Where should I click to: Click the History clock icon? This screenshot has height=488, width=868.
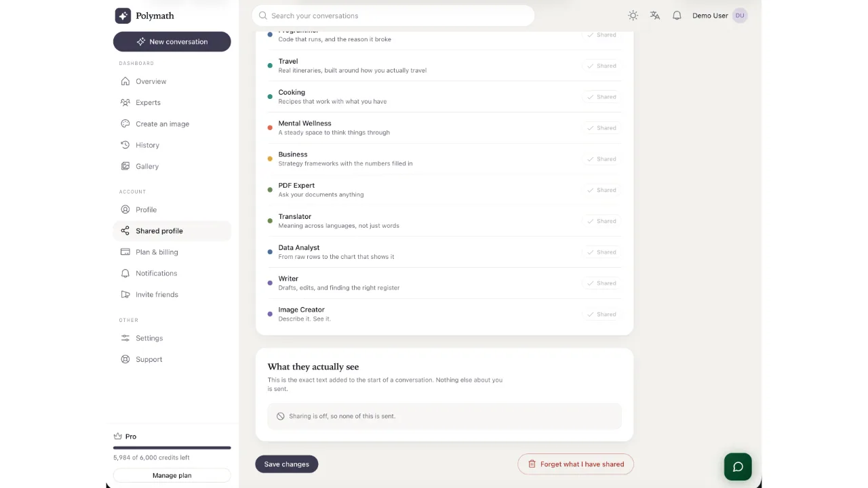click(x=125, y=145)
